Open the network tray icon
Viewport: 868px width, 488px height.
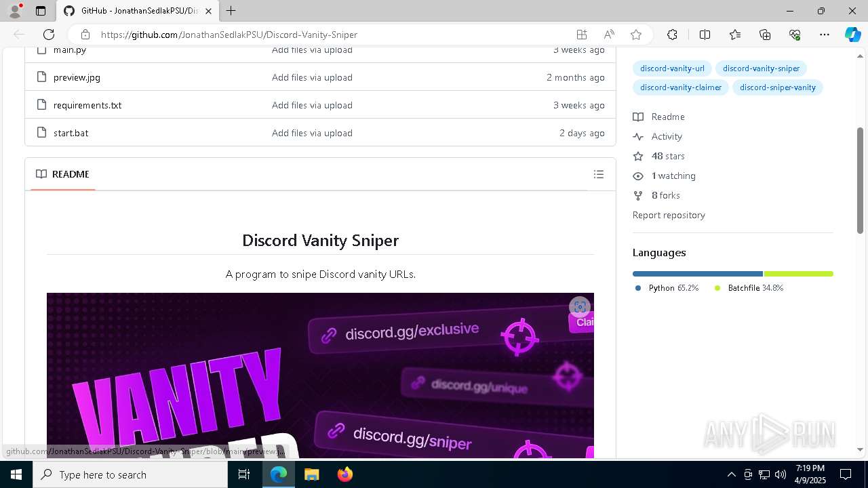(x=764, y=474)
